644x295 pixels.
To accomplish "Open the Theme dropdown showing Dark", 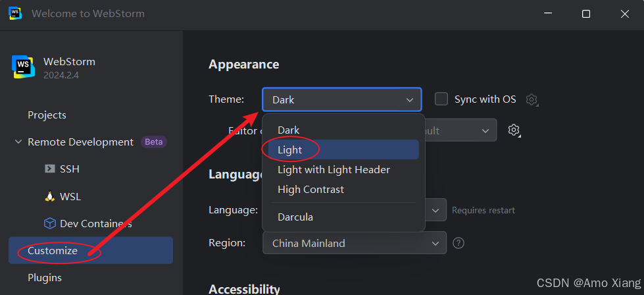I will point(341,99).
